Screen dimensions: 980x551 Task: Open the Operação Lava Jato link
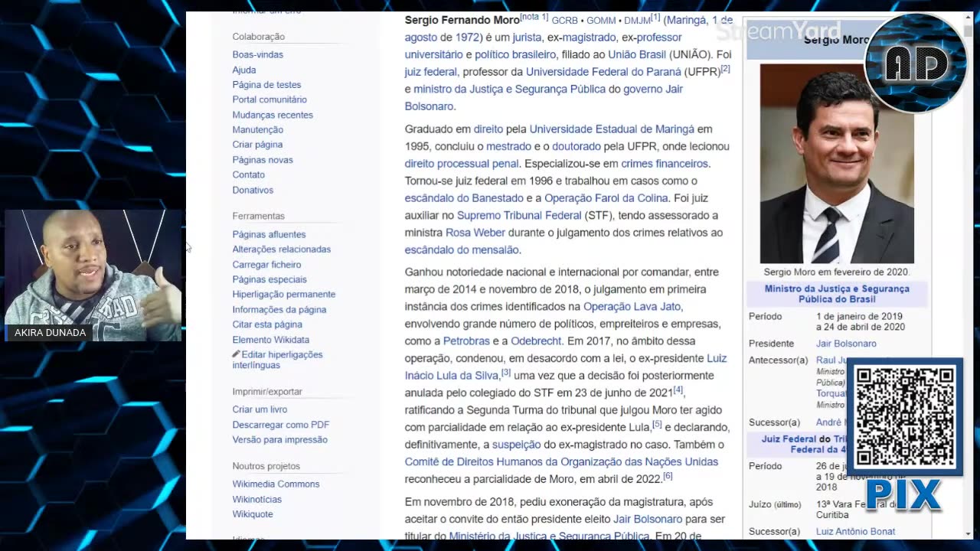[x=632, y=307]
